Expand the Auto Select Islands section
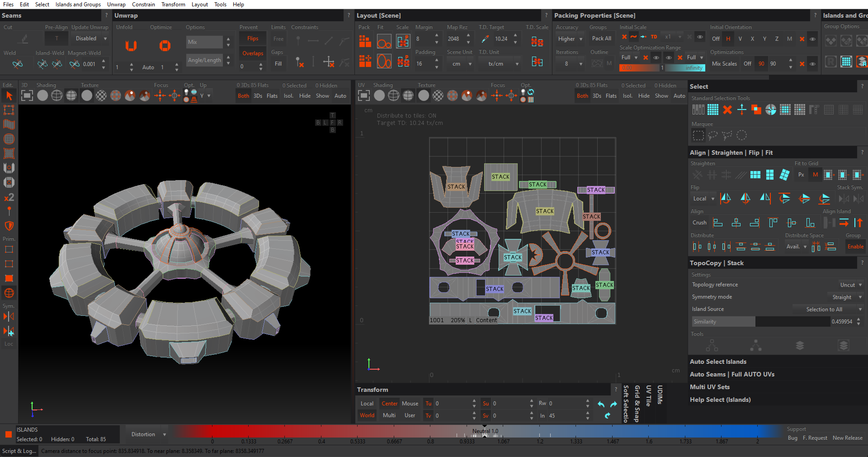 pyautogui.click(x=718, y=362)
